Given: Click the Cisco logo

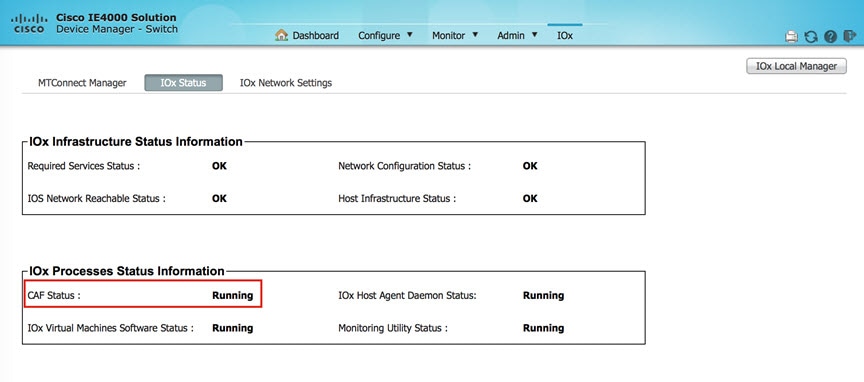Looking at the screenshot, I should tap(29, 24).
